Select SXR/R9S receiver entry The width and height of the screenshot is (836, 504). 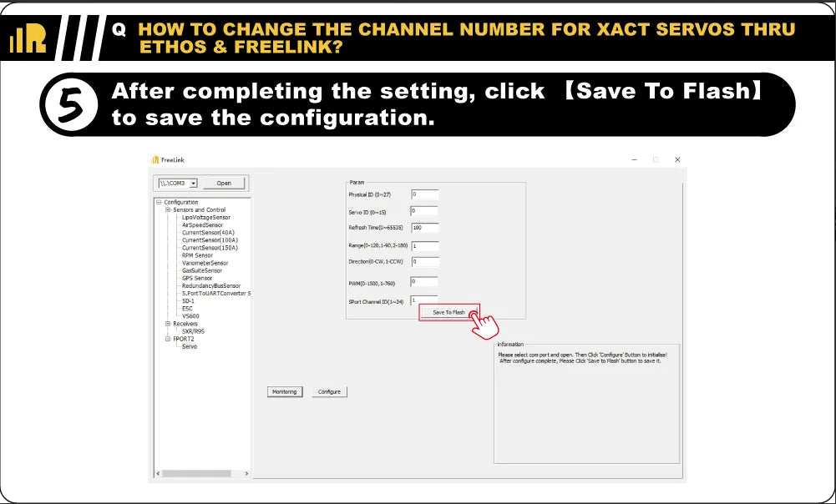point(193,331)
